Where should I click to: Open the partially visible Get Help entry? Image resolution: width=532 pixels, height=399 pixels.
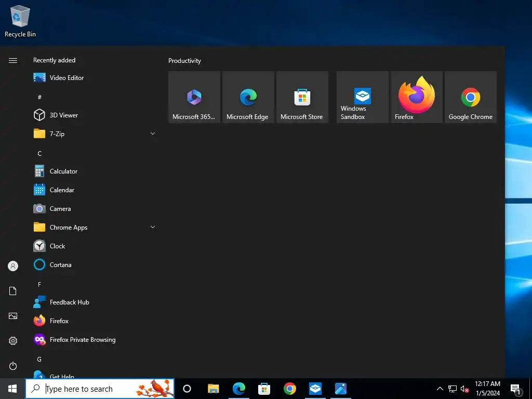(x=94, y=375)
